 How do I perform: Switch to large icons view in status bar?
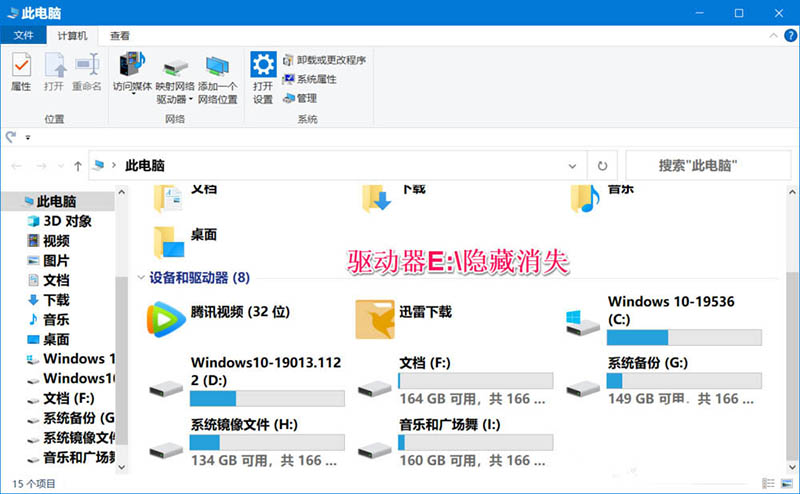(787, 483)
